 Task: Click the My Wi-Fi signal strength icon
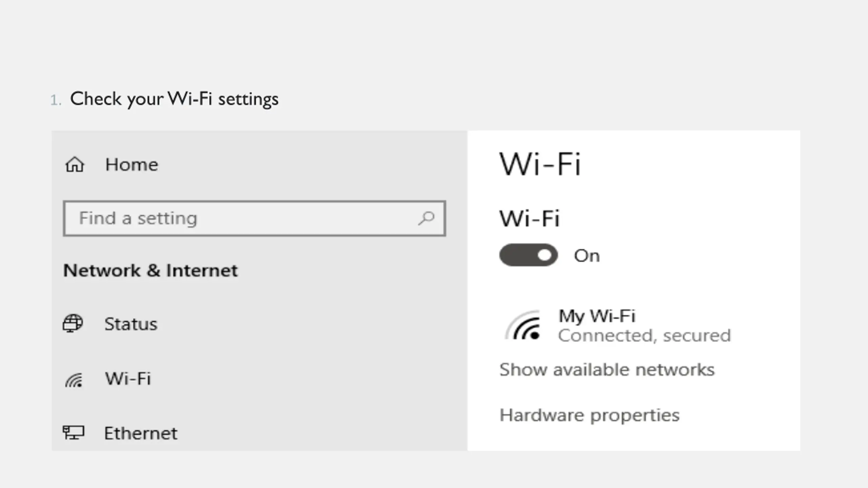tap(523, 325)
